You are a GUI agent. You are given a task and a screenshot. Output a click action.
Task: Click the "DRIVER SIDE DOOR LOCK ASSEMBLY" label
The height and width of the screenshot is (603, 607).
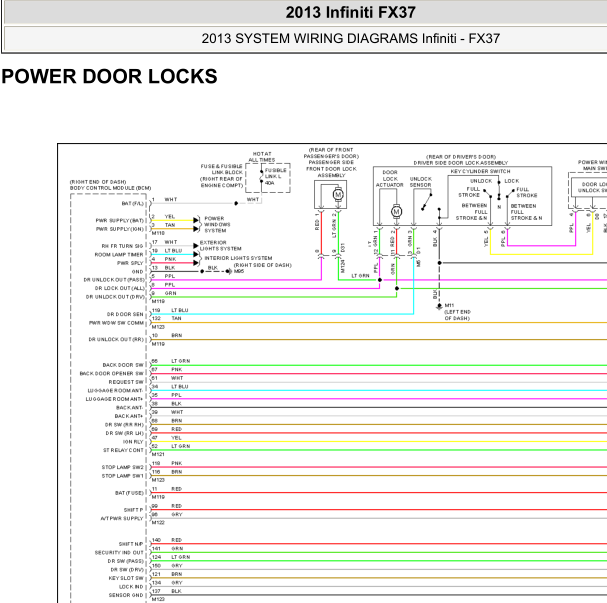point(461,163)
